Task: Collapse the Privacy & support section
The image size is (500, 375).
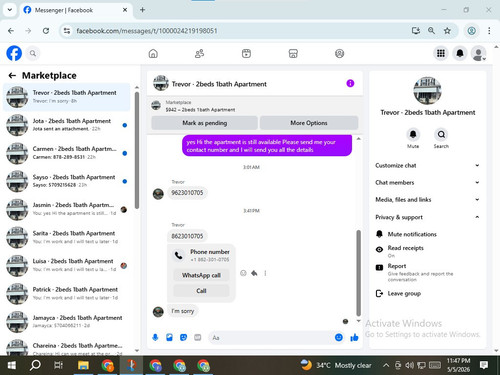Action: (x=427, y=217)
